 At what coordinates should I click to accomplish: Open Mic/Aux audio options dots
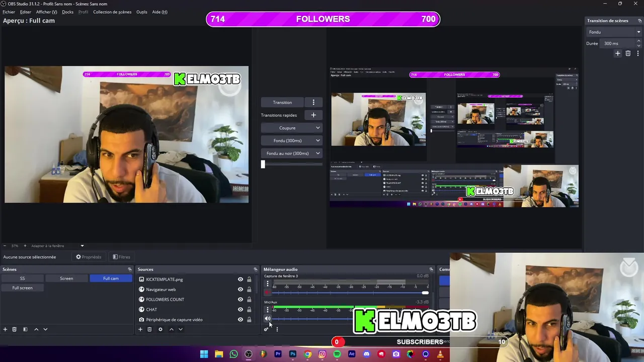(x=268, y=310)
